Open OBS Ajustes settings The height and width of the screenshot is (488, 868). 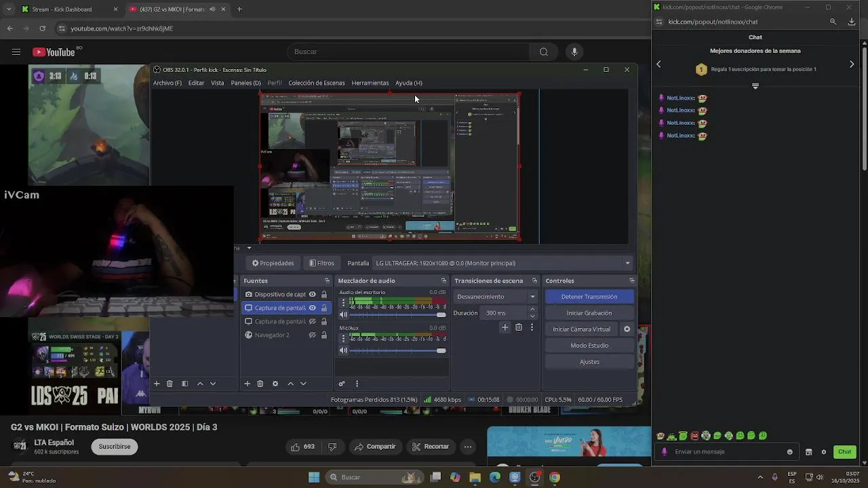tap(589, 362)
